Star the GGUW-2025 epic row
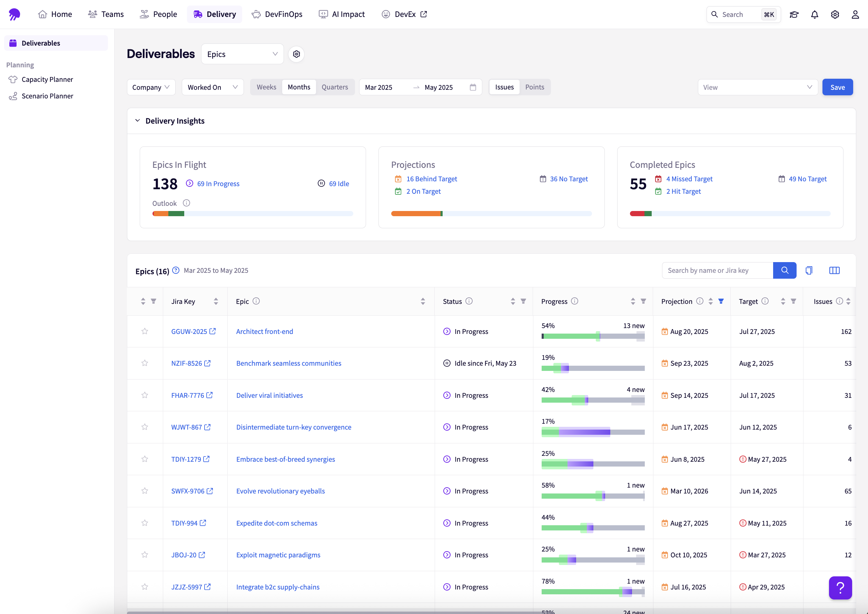Viewport: 868px width, 614px height. click(x=145, y=332)
